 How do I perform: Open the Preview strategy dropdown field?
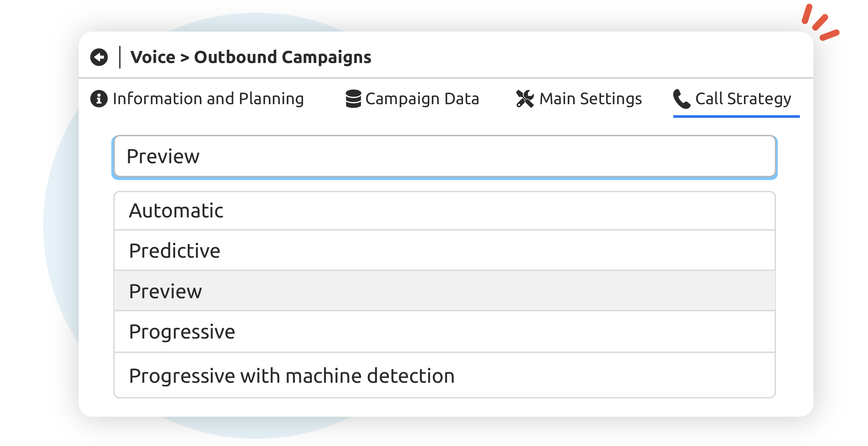(444, 157)
